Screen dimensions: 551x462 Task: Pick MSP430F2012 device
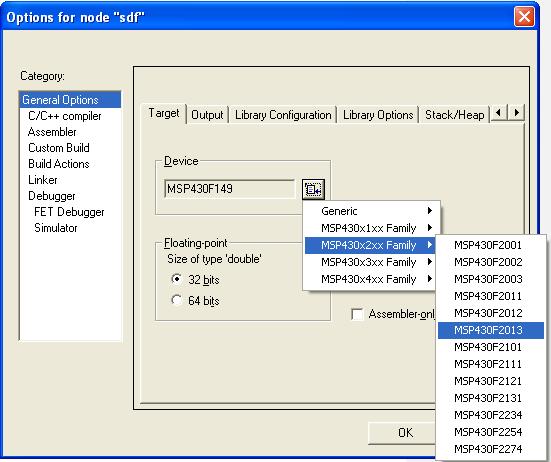(x=491, y=313)
